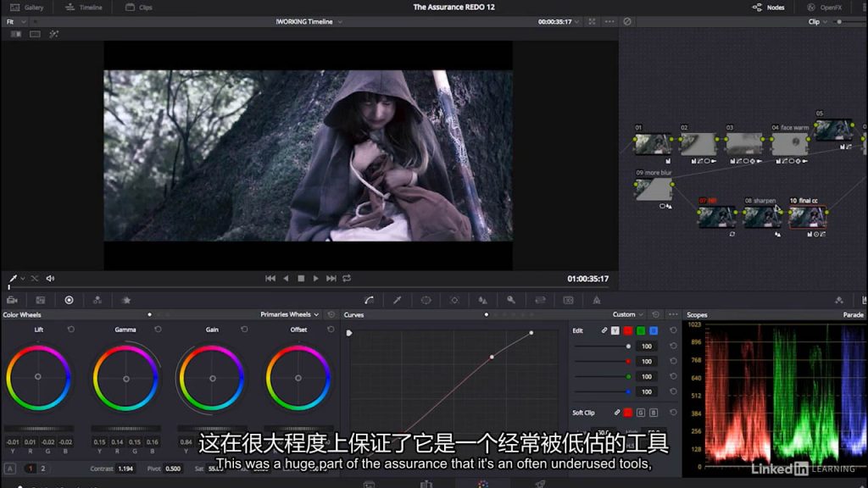Play the clip forward
The width and height of the screenshot is (868, 488).
(x=315, y=278)
